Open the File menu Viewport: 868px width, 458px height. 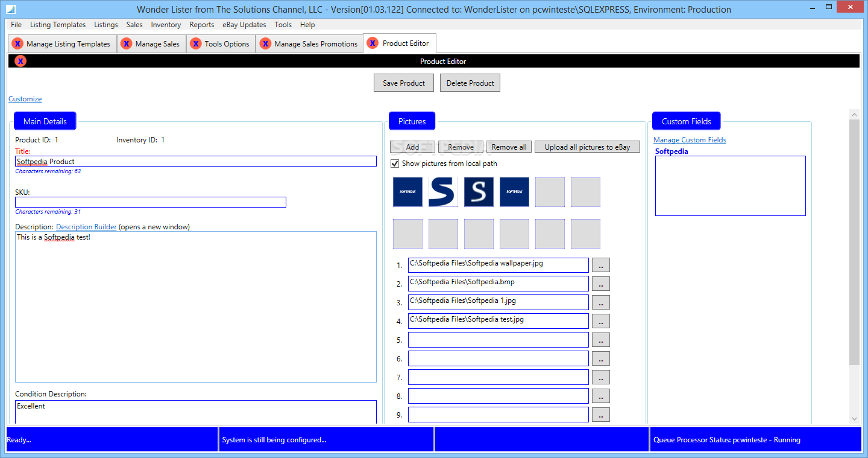click(x=16, y=25)
